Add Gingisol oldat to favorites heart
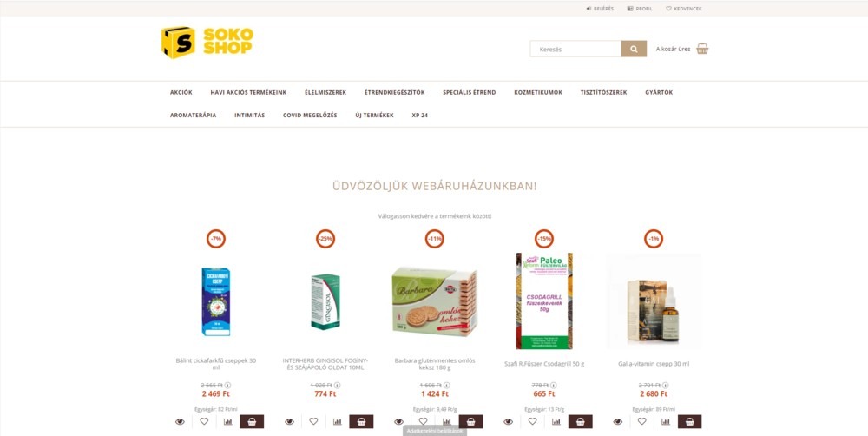 click(x=313, y=421)
